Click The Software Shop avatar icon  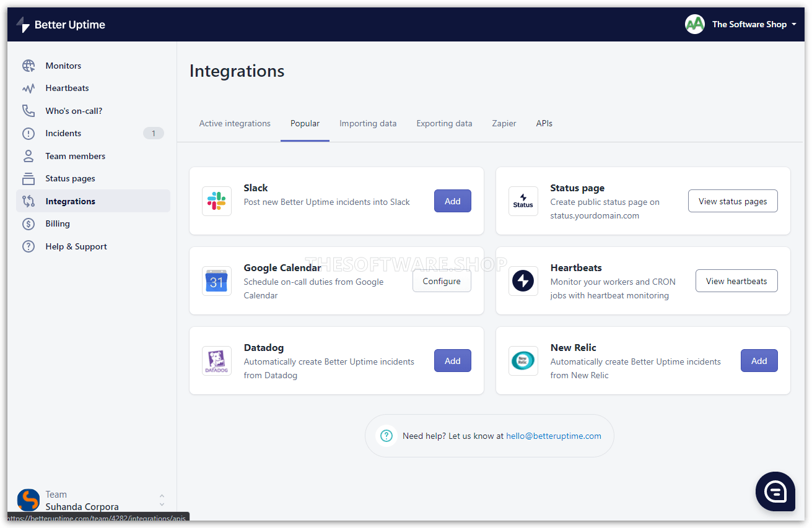click(x=695, y=24)
